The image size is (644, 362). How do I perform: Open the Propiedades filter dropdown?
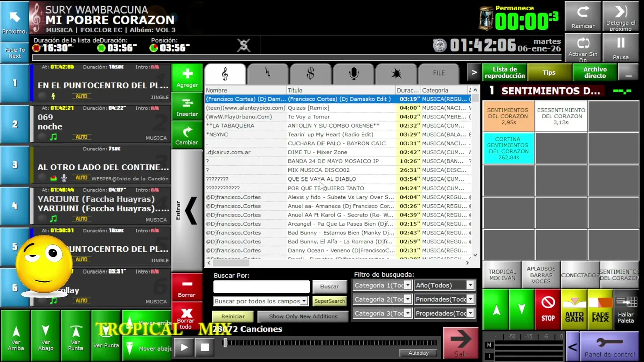pyautogui.click(x=444, y=313)
